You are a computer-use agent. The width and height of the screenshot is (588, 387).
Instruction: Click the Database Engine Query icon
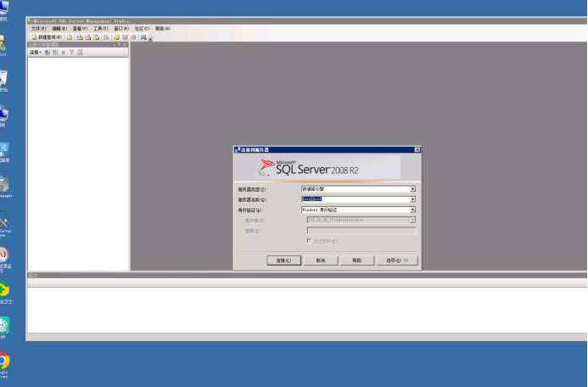coord(70,37)
